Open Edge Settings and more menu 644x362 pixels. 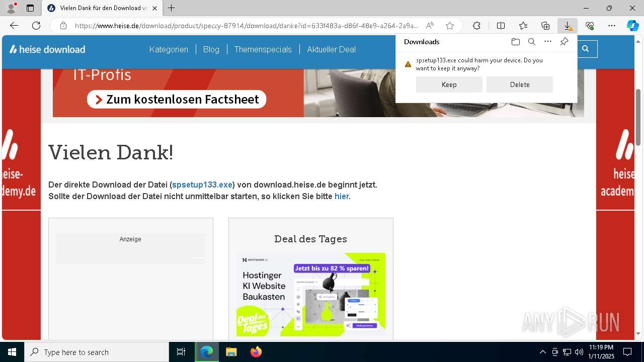coord(612,26)
